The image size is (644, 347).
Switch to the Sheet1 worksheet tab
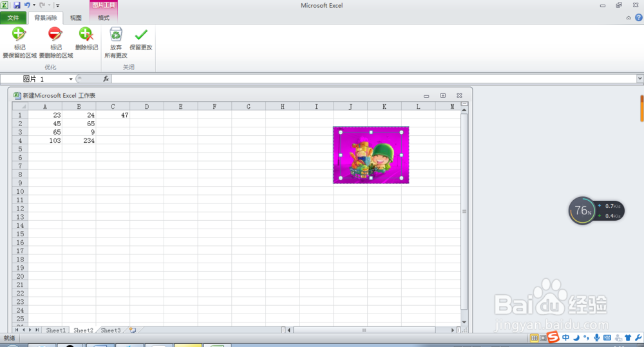(55, 330)
